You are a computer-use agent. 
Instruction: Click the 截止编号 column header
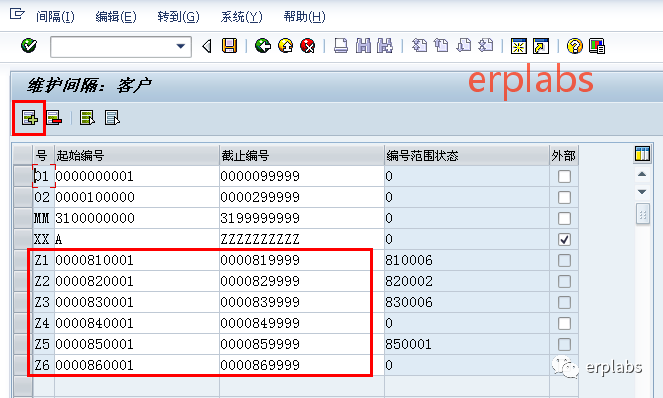point(301,156)
